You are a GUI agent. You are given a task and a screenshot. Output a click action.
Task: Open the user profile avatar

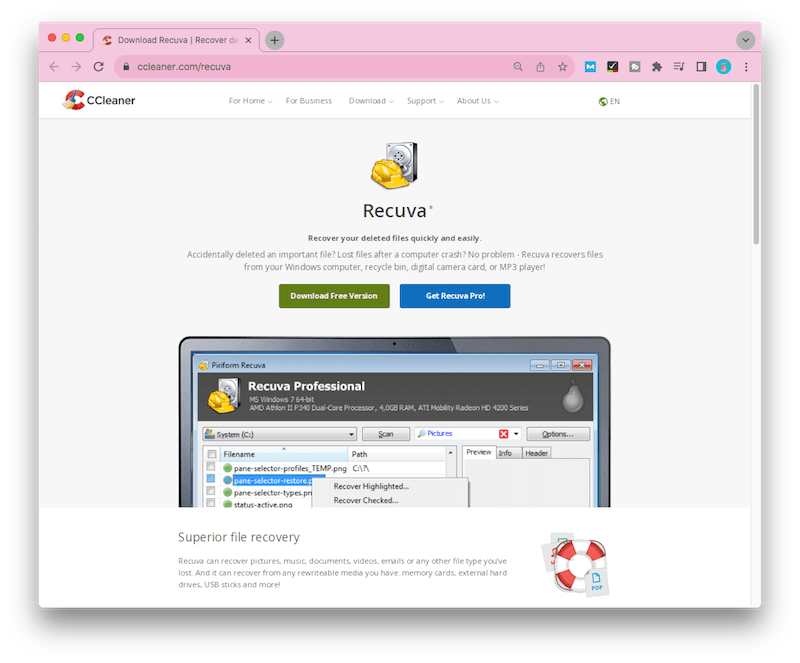click(x=723, y=67)
